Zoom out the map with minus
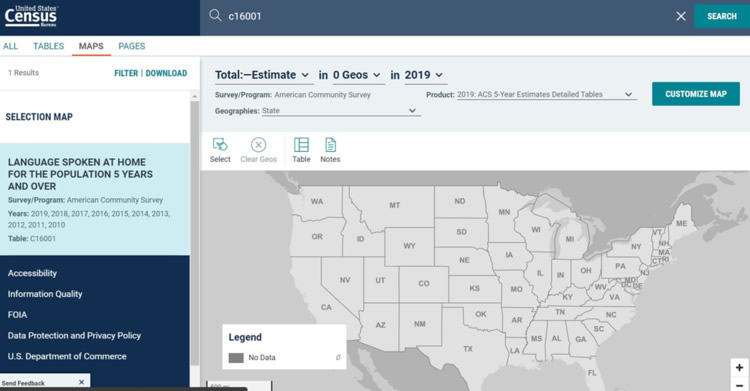The width and height of the screenshot is (750, 391). pyautogui.click(x=739, y=385)
